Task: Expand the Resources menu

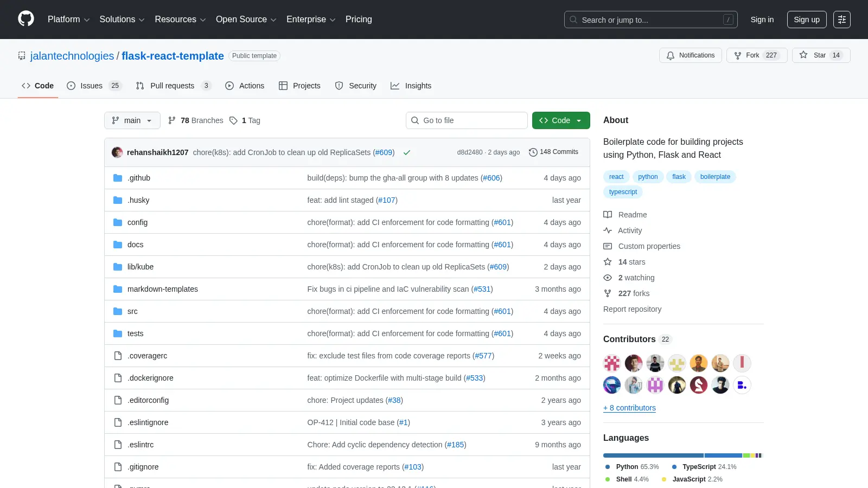Action: pyautogui.click(x=180, y=20)
